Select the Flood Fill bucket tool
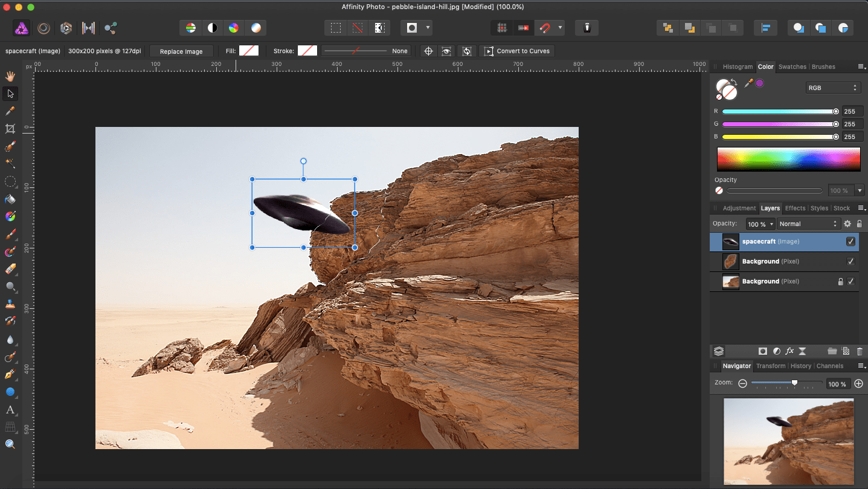The width and height of the screenshot is (868, 489). [10, 199]
